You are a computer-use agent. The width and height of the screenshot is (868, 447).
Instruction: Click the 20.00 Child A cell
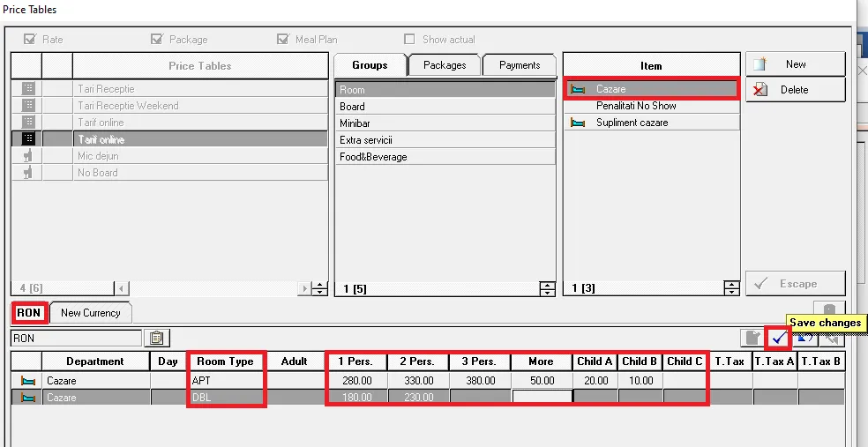(595, 381)
